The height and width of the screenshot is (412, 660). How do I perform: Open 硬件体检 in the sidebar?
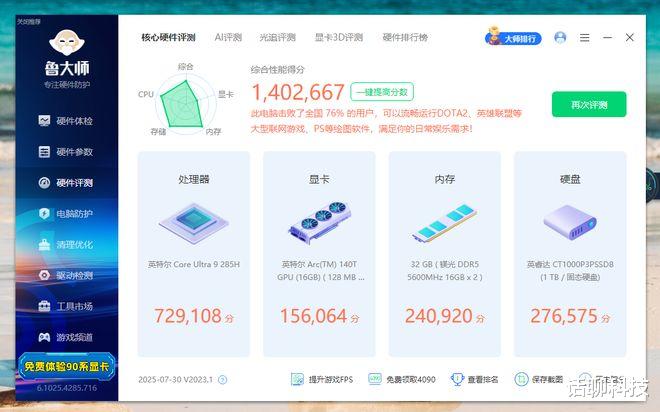[66, 121]
